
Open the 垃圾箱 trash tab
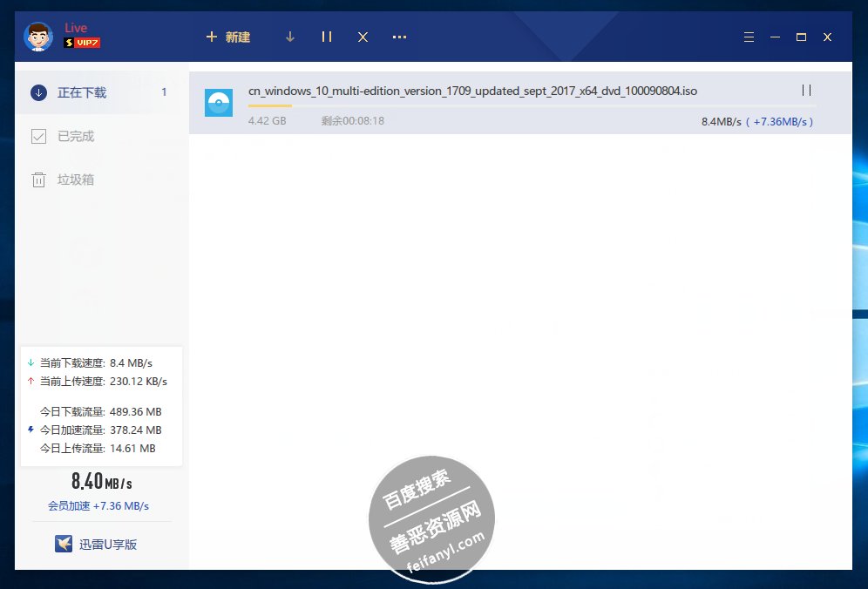(x=75, y=179)
